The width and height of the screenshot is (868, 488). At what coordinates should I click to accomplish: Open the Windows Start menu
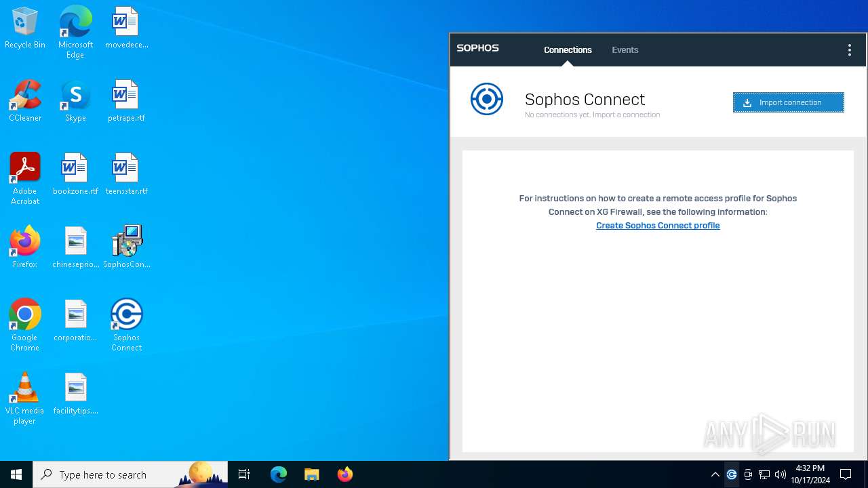click(x=16, y=474)
